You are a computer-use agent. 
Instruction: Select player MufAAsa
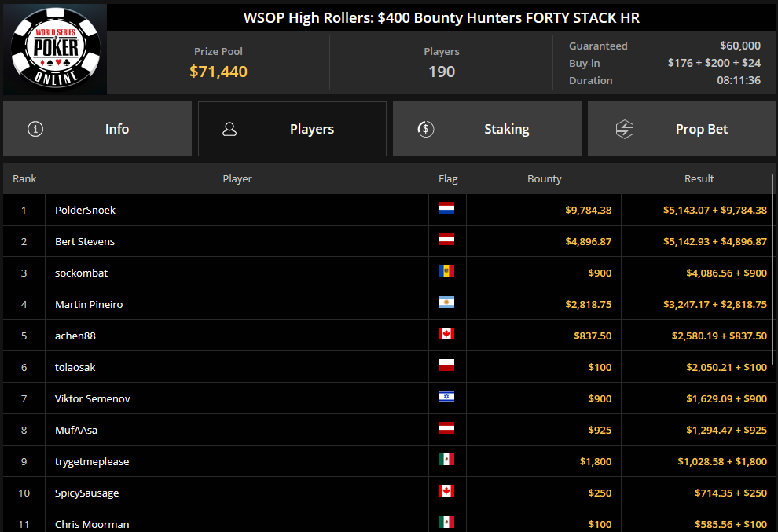[76, 431]
